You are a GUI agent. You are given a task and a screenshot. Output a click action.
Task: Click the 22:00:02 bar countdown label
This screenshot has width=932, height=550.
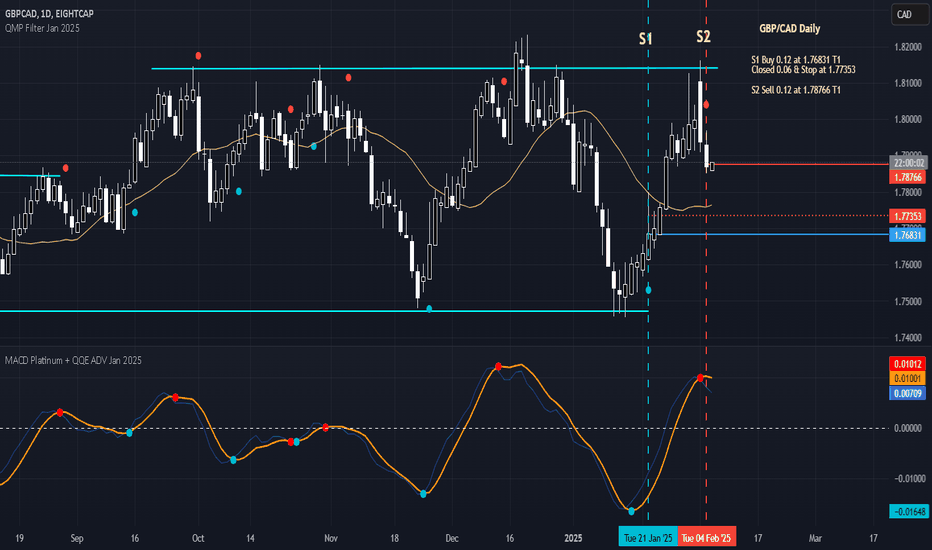coord(908,163)
